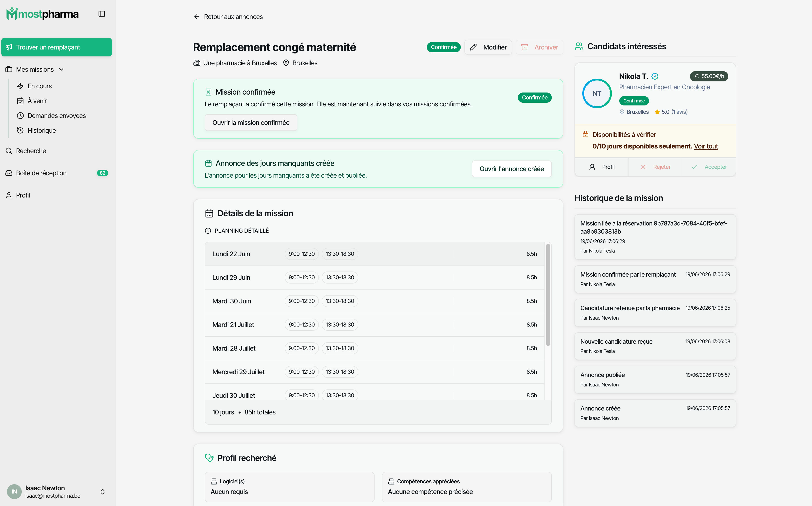Screen dimensions: 812x506
Task: Click the planning list scrollbar
Action: (548, 294)
